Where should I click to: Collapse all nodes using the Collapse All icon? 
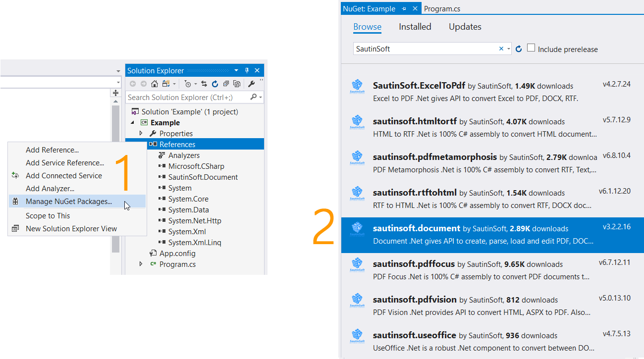click(x=226, y=83)
